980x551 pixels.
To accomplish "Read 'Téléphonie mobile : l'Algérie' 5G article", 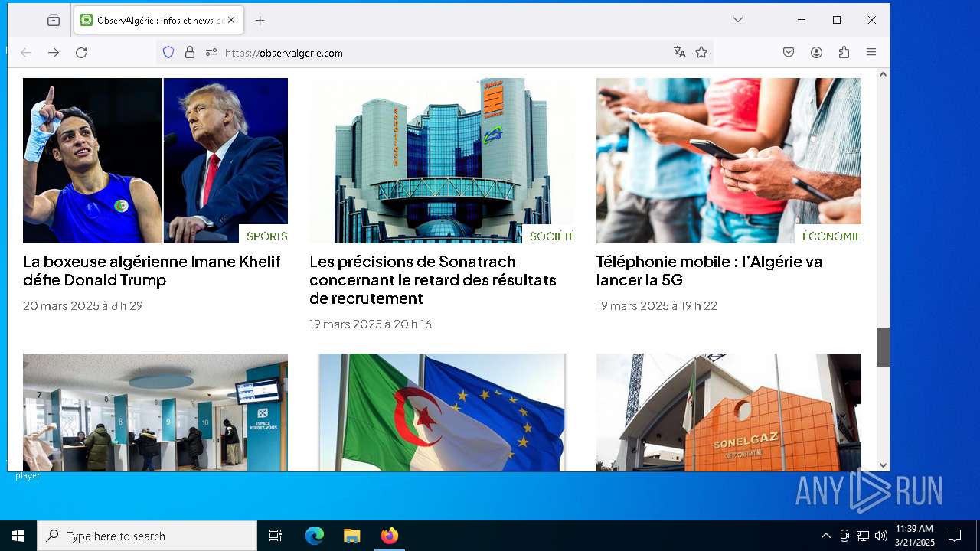I will point(709,271).
